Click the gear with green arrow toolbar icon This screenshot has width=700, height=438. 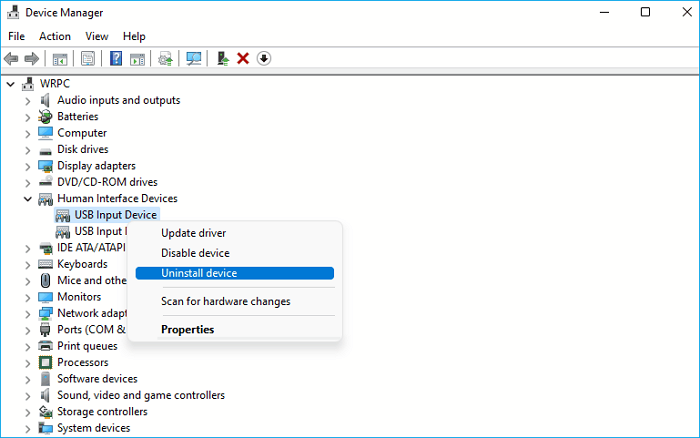pyautogui.click(x=165, y=59)
